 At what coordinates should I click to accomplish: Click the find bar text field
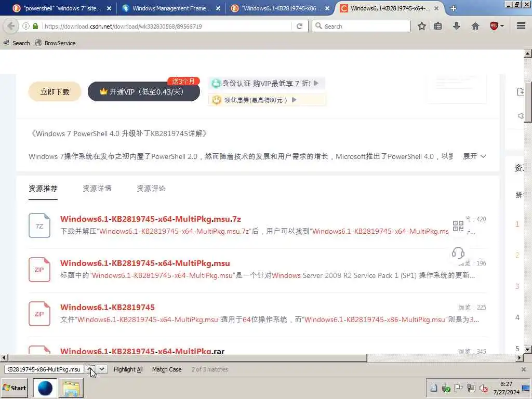point(44,369)
